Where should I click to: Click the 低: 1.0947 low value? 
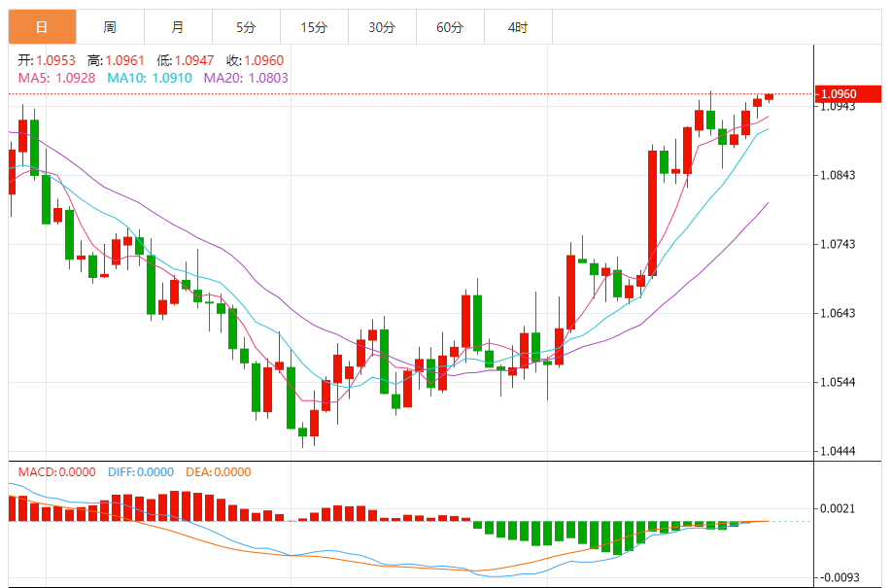click(186, 60)
